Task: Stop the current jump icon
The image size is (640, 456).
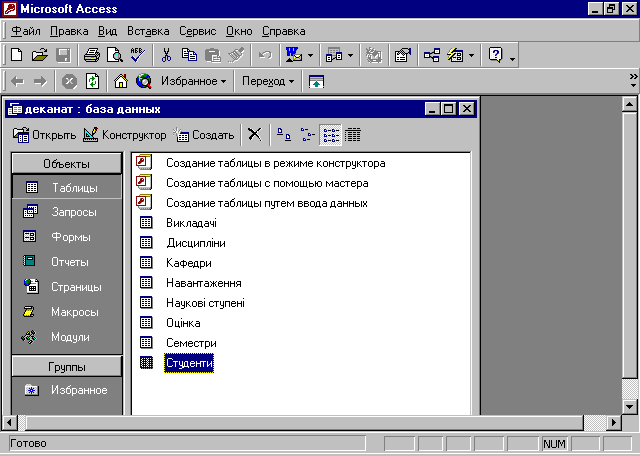Action: pos(69,81)
